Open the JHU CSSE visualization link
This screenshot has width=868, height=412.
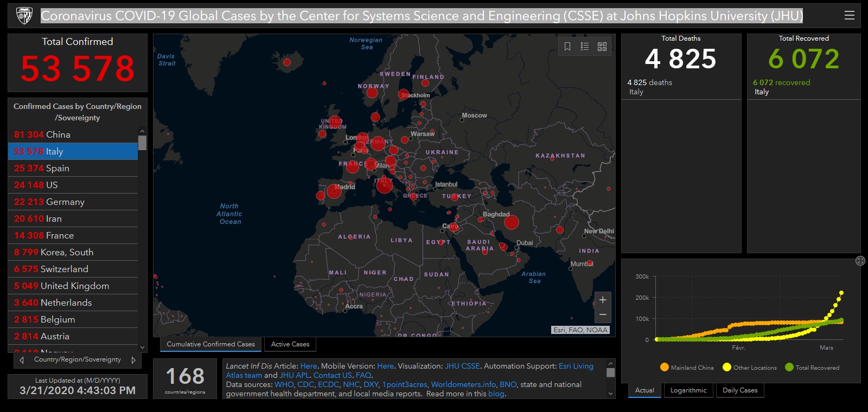463,366
